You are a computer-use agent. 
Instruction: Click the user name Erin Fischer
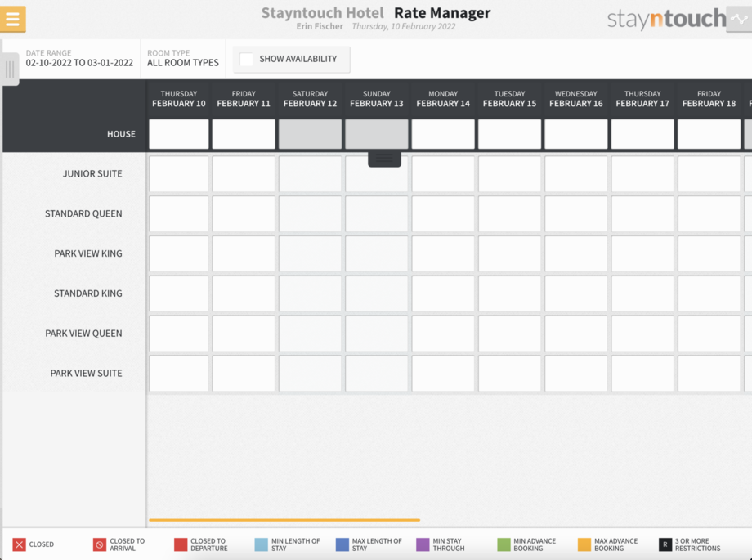(x=320, y=26)
